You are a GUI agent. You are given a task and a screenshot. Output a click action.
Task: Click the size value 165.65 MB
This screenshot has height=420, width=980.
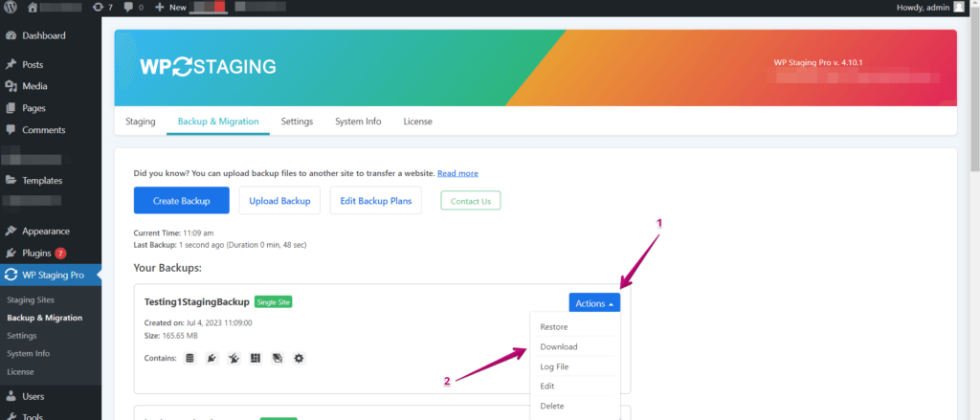coord(179,336)
